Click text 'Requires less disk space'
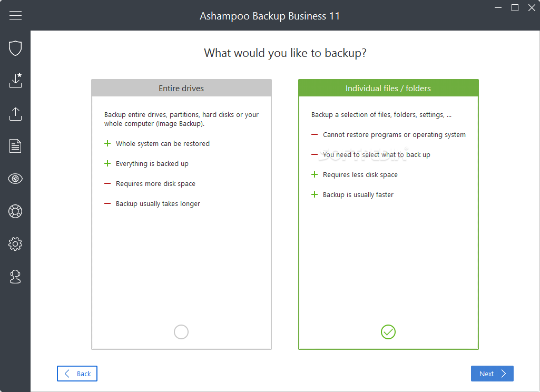The height and width of the screenshot is (392, 540). point(360,174)
